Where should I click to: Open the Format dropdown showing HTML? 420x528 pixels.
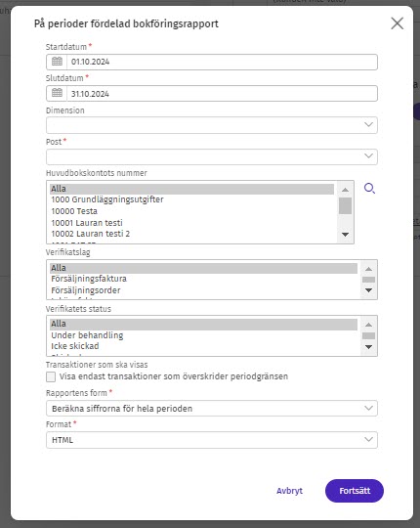212,440
